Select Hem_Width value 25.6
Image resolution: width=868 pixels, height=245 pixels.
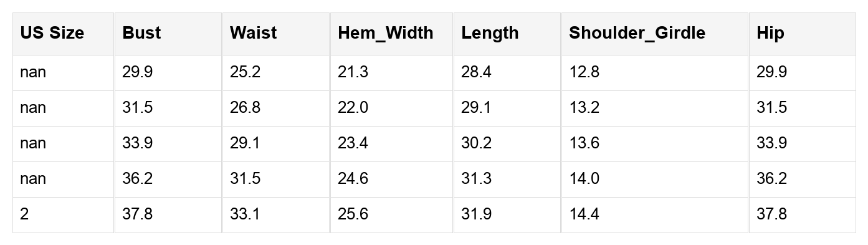(392, 215)
